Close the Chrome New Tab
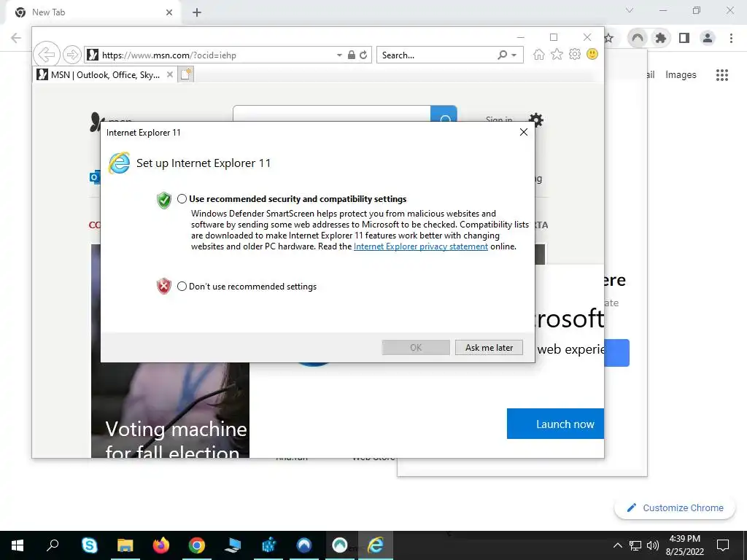 (x=169, y=12)
